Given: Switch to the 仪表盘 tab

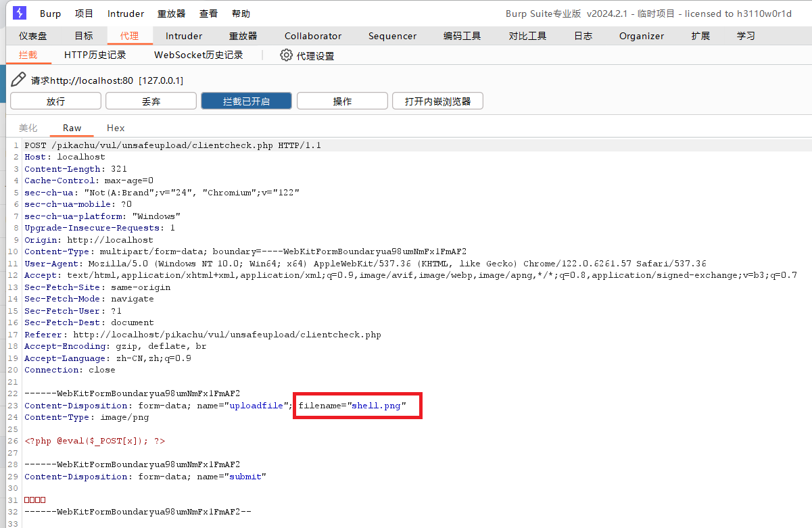Looking at the screenshot, I should click(x=33, y=36).
